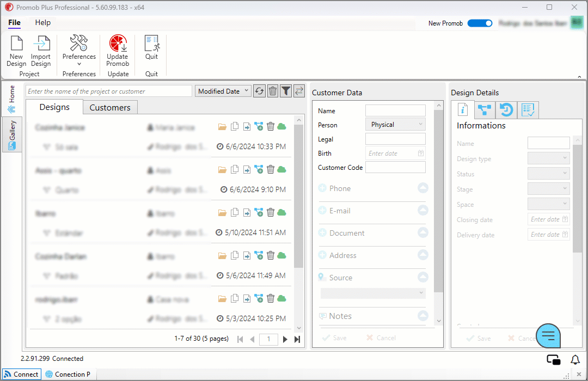Open Birth date calendar picker
588x381 pixels.
421,153
